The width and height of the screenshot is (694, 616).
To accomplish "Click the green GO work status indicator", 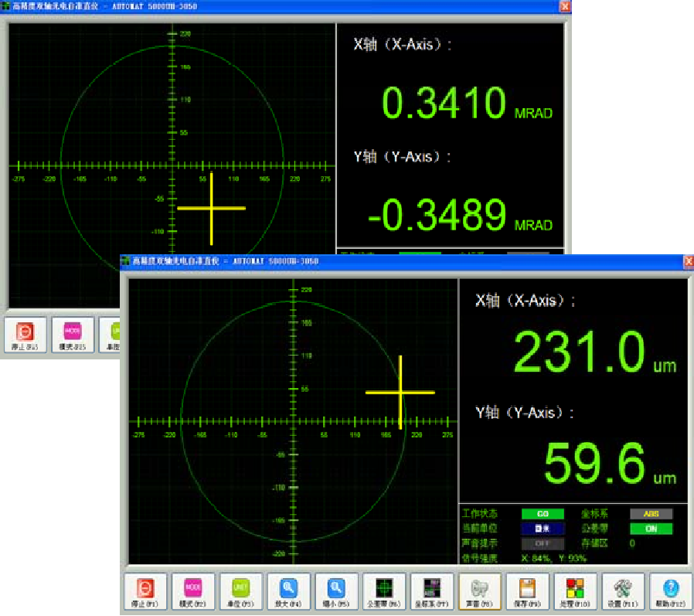I will 543,514.
